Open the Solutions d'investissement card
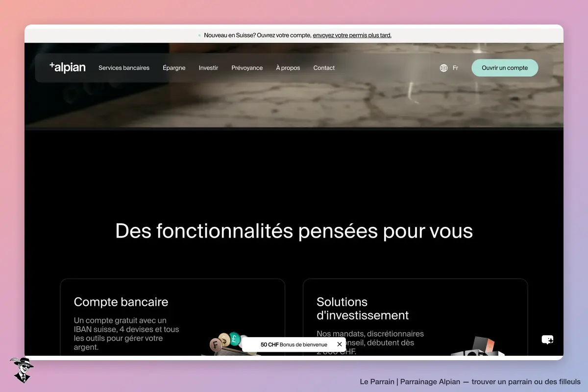 pos(415,318)
